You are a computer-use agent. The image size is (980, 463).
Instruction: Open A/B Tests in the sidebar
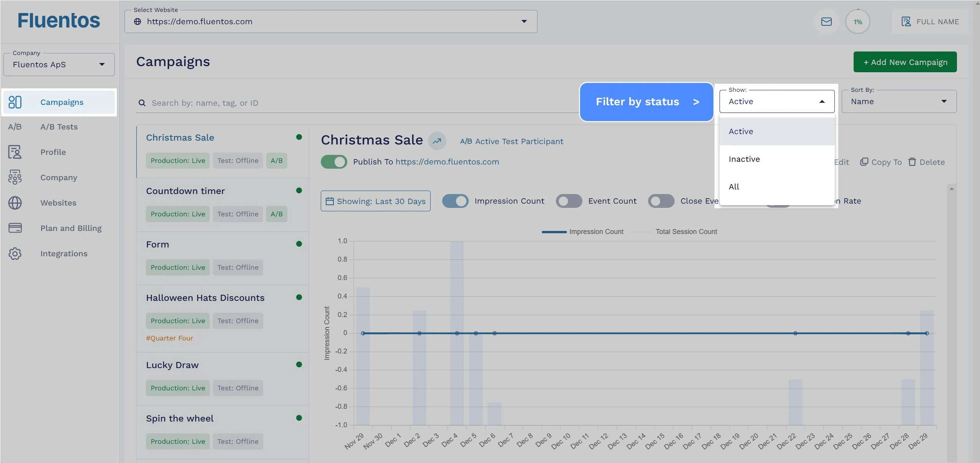59,127
